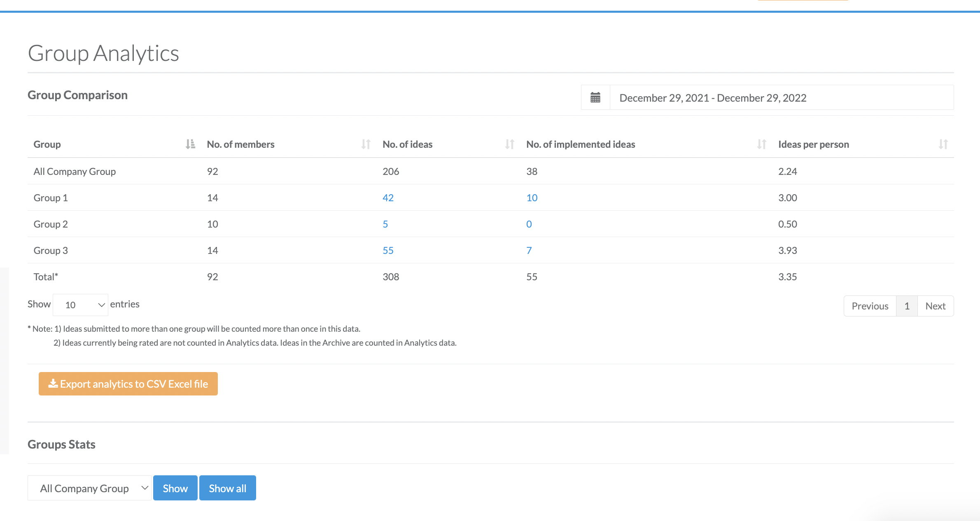Sort by No. of implemented ideas icon
Screen dimensions: 980x521
click(x=762, y=144)
